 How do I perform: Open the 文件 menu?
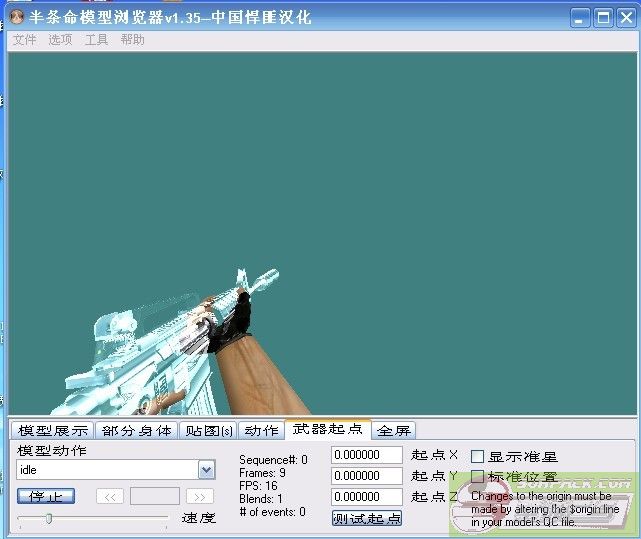[x=25, y=40]
